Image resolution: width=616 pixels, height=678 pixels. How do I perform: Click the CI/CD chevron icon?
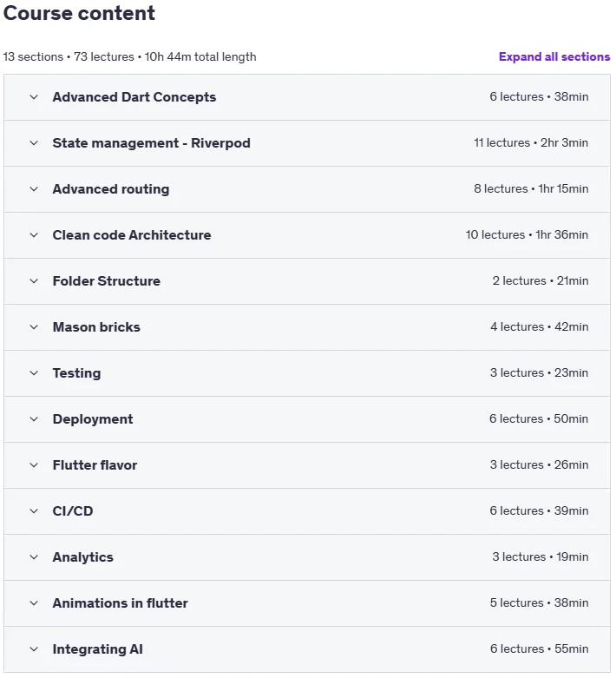point(34,511)
